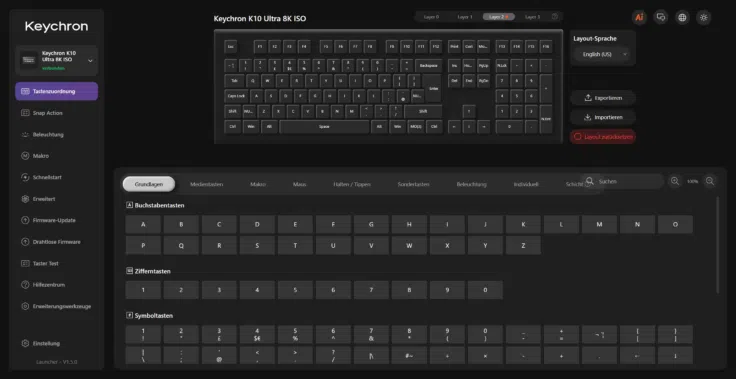The height and width of the screenshot is (379, 736).
Task: Choose letter Q in Buchstabentasten
Action: click(181, 246)
